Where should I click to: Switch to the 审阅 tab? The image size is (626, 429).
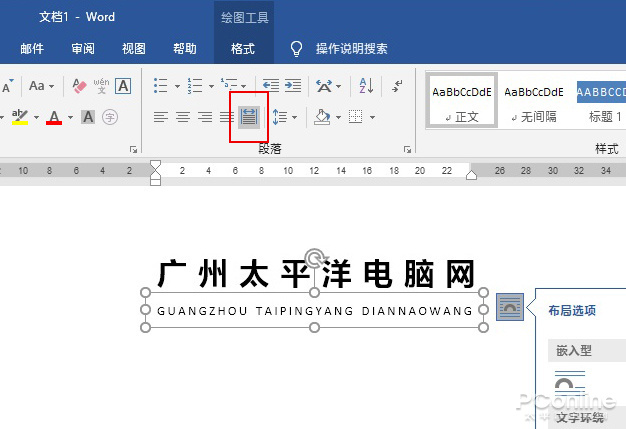click(83, 49)
